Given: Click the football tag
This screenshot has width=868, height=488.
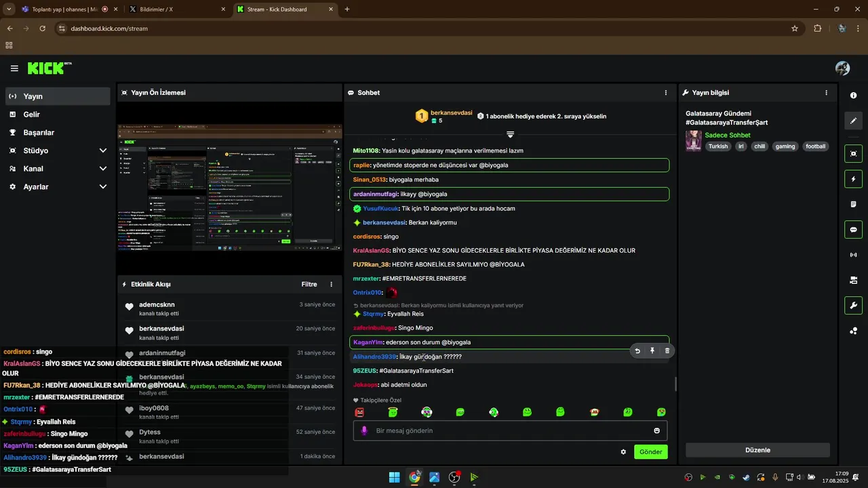Looking at the screenshot, I should coord(816,146).
